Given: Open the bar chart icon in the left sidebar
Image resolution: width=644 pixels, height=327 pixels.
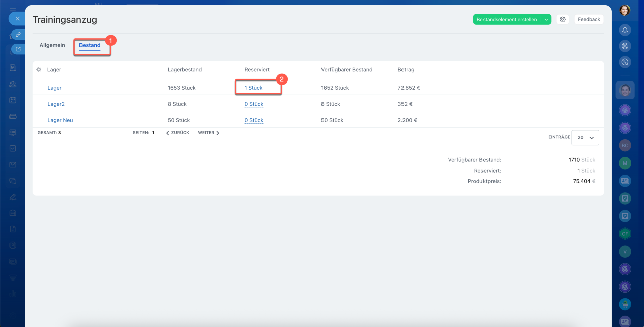Looking at the screenshot, I should 13,293.
